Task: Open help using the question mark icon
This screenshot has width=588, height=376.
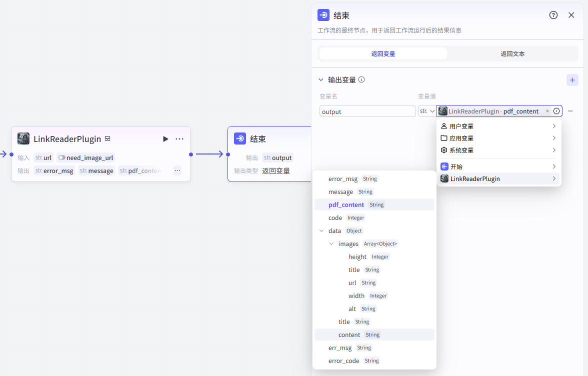Action: (x=553, y=15)
